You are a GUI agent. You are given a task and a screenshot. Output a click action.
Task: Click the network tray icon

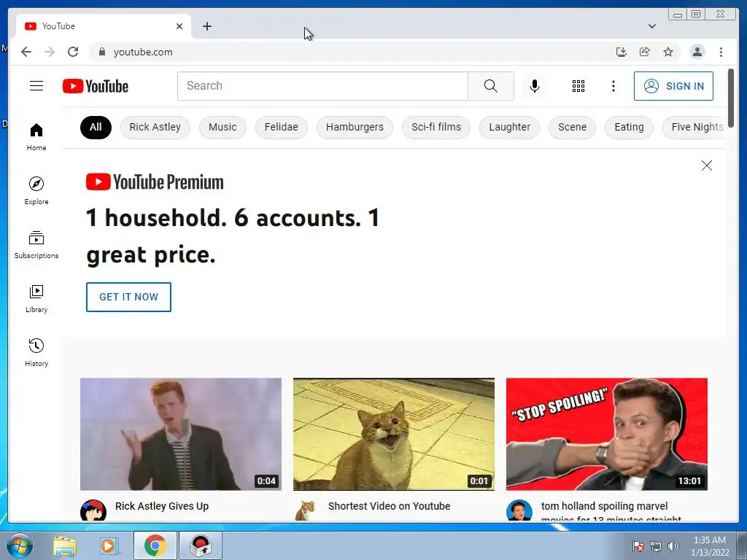coord(656,546)
